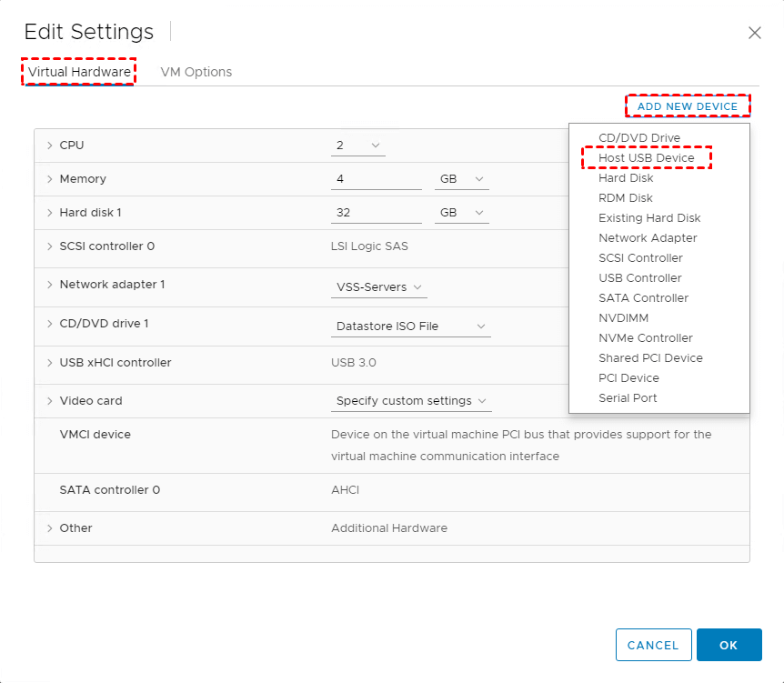The height and width of the screenshot is (683, 784).
Task: Select Host USB Device from the menu
Action: click(646, 158)
